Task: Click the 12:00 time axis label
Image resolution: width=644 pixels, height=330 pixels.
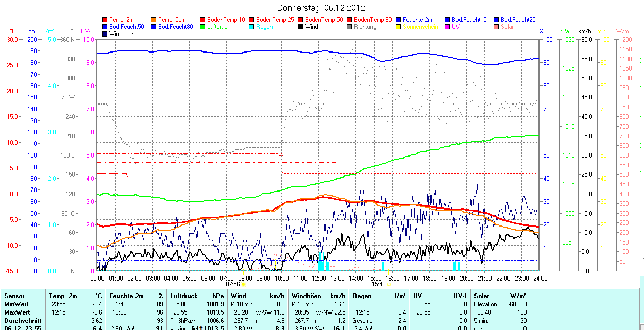Action: [318, 278]
